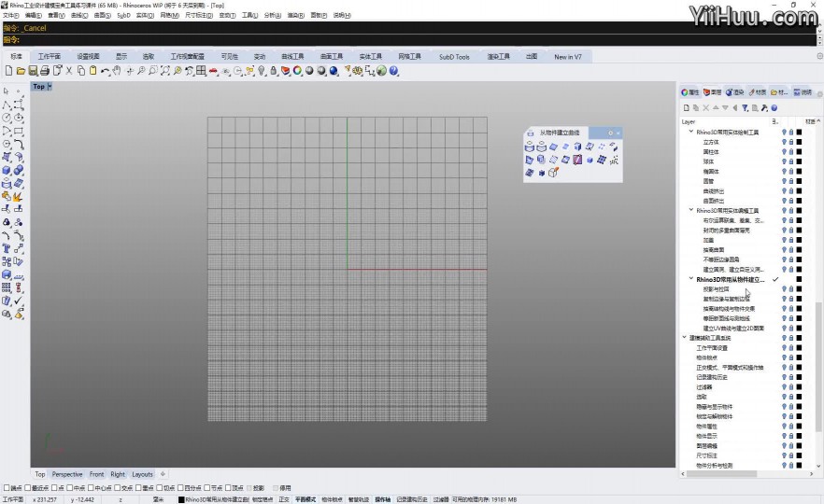Collapse the 建模辅助工具系统 layer group

click(x=684, y=338)
